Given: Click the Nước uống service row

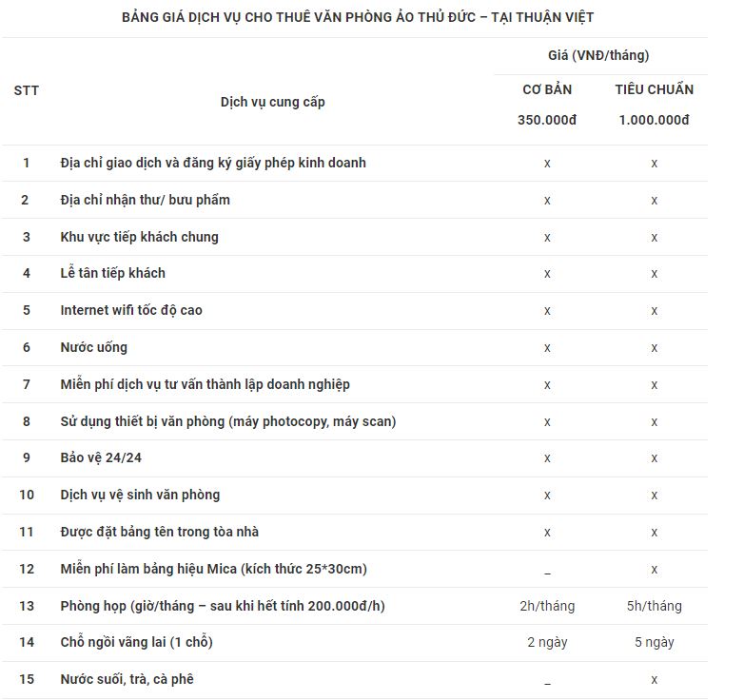Looking at the screenshot, I should pyautogui.click(x=355, y=348).
